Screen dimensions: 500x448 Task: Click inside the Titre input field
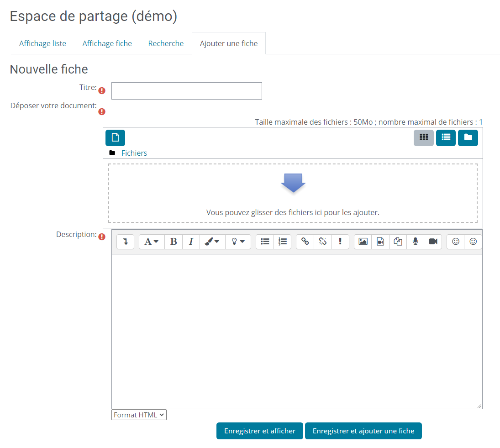pyautogui.click(x=187, y=91)
